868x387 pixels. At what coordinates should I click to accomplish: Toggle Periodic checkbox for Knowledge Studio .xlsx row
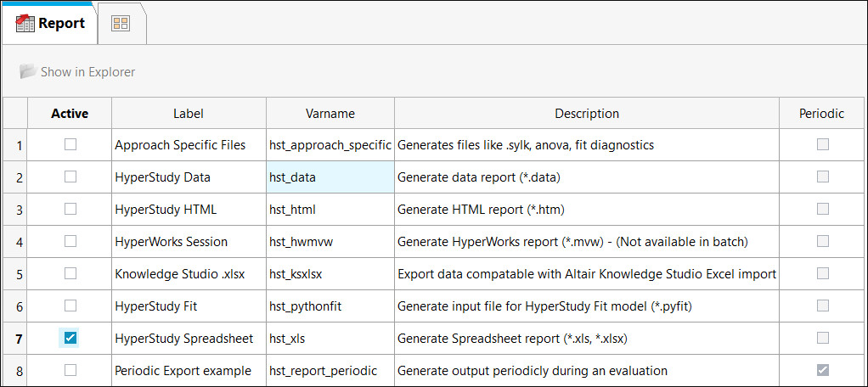click(x=823, y=273)
